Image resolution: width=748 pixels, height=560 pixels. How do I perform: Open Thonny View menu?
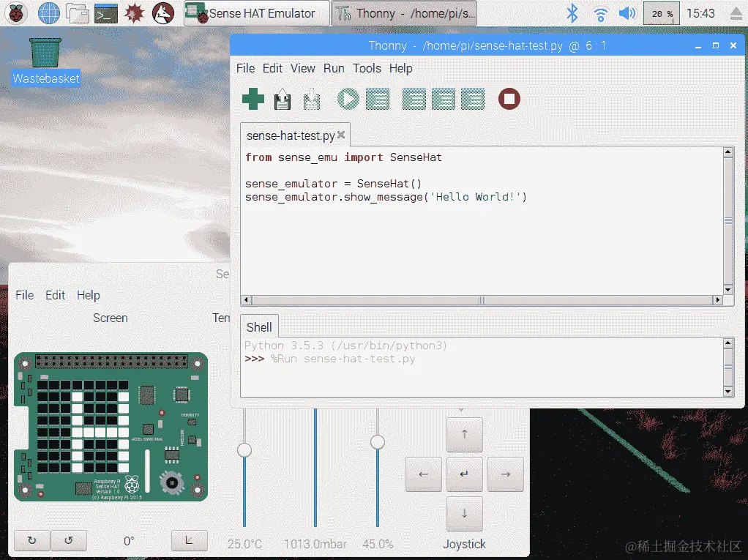[x=303, y=69]
